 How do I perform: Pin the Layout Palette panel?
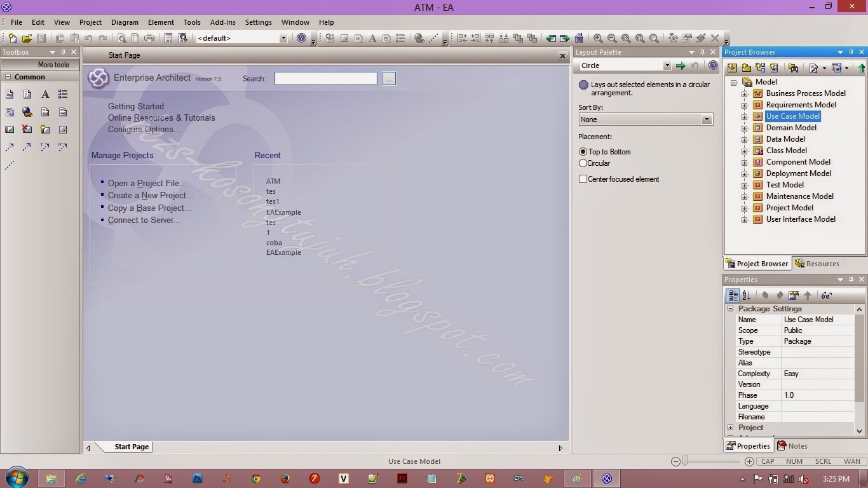pyautogui.click(x=702, y=52)
